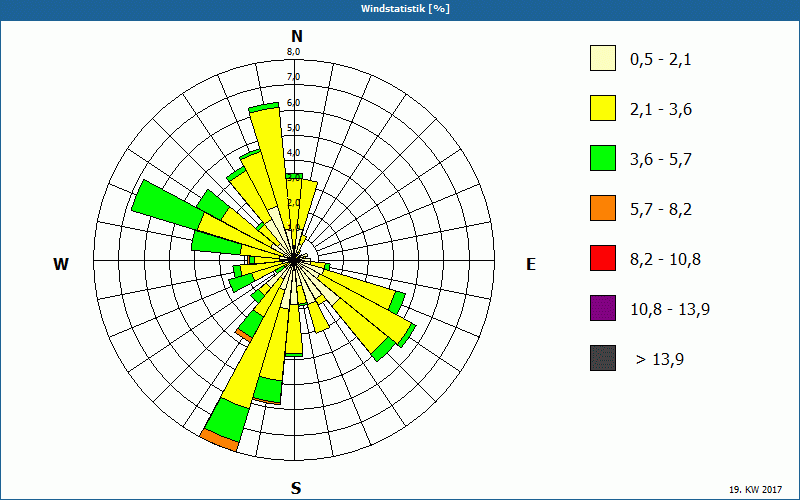Click the 6,0 radial axis value
This screenshot has width=800, height=500.
coord(293,103)
